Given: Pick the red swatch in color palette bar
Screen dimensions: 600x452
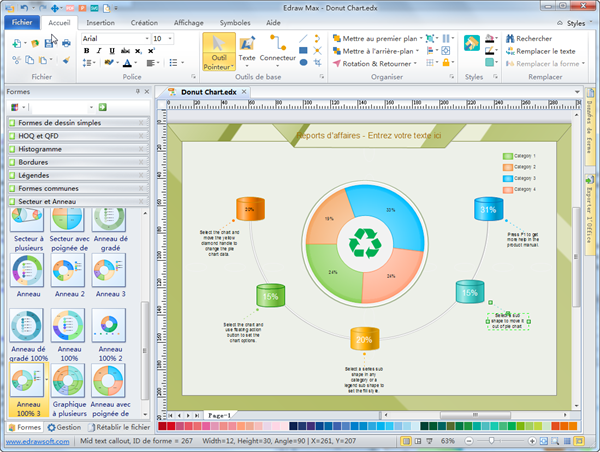Looking at the screenshot, I should pos(170,425).
